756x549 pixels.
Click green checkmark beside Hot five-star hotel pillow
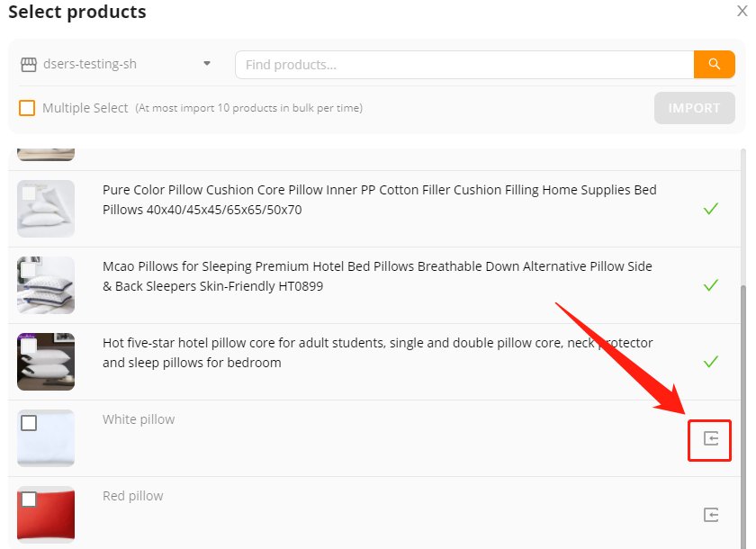click(x=711, y=362)
